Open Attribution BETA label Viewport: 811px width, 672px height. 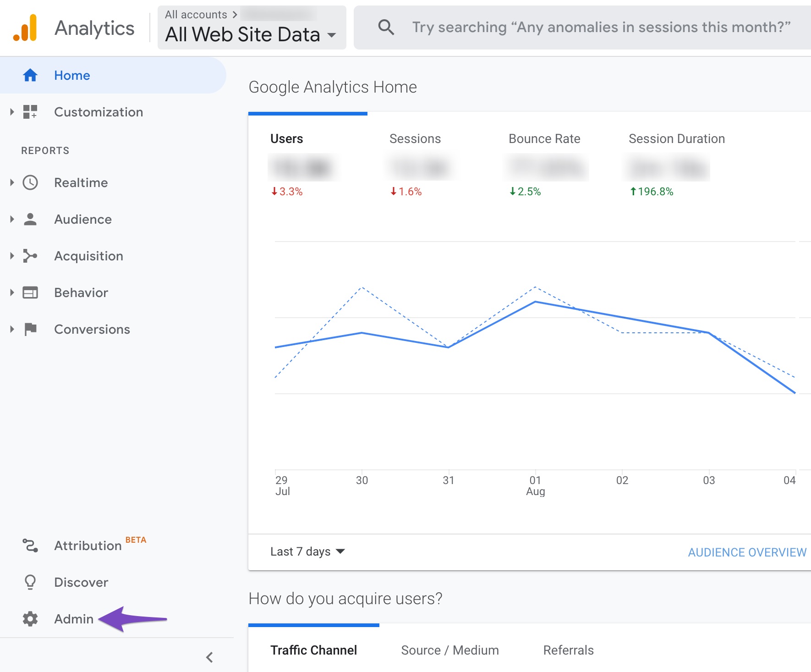point(100,545)
